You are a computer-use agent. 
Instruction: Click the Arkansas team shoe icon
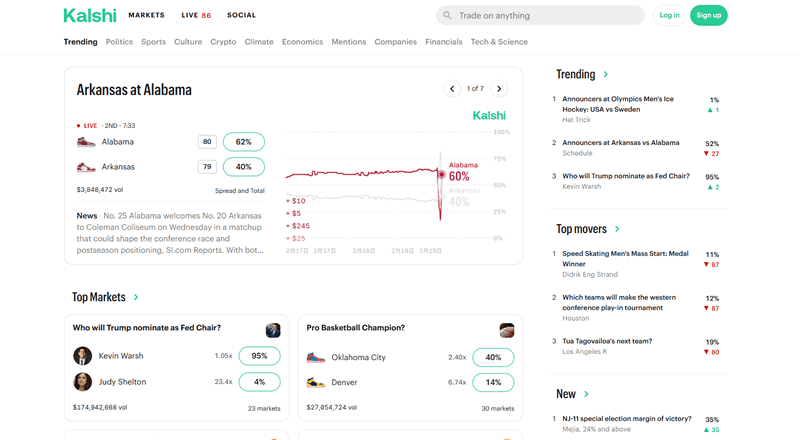point(87,167)
